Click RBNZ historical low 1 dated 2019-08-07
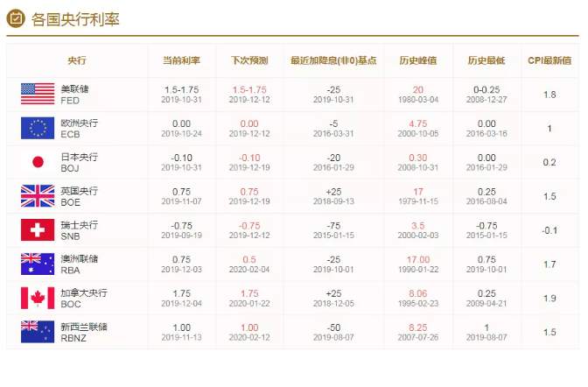This screenshot has height=387, width=588. pos(486,332)
